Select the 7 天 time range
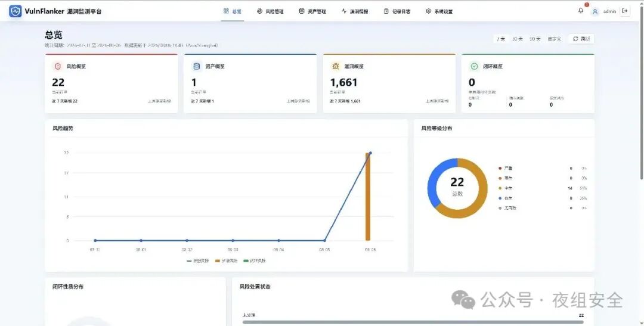Screen dimensions: 644x326 coord(501,39)
